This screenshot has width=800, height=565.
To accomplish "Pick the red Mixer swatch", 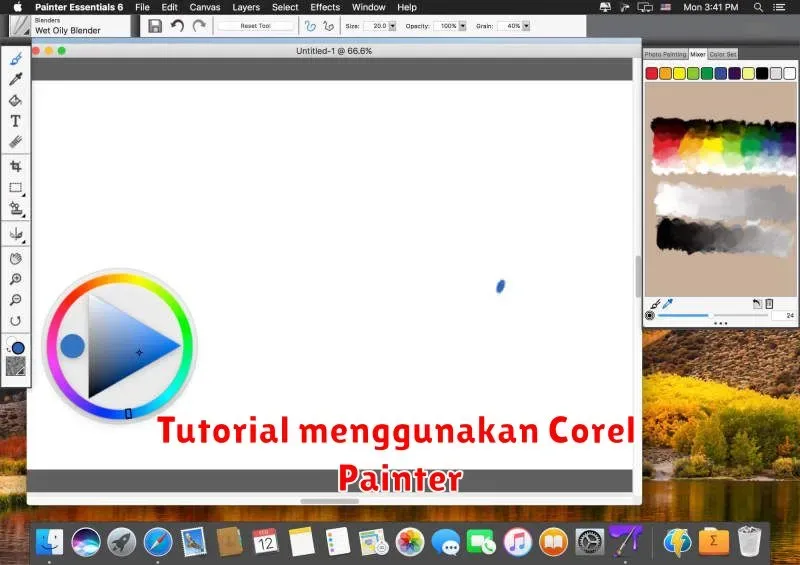I will (652, 73).
